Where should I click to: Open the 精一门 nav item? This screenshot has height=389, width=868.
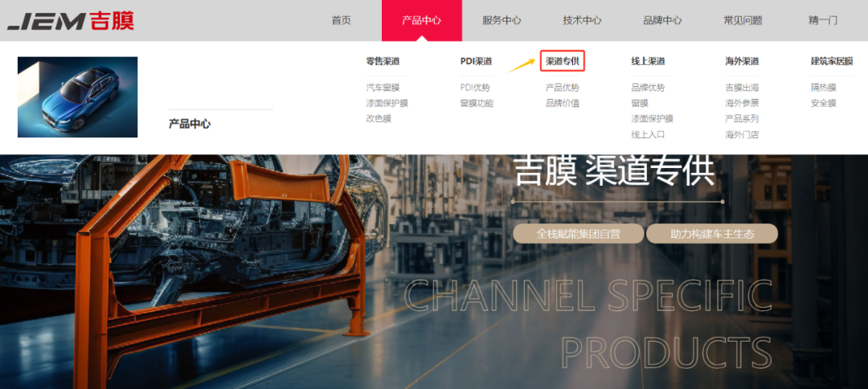pyautogui.click(x=823, y=20)
